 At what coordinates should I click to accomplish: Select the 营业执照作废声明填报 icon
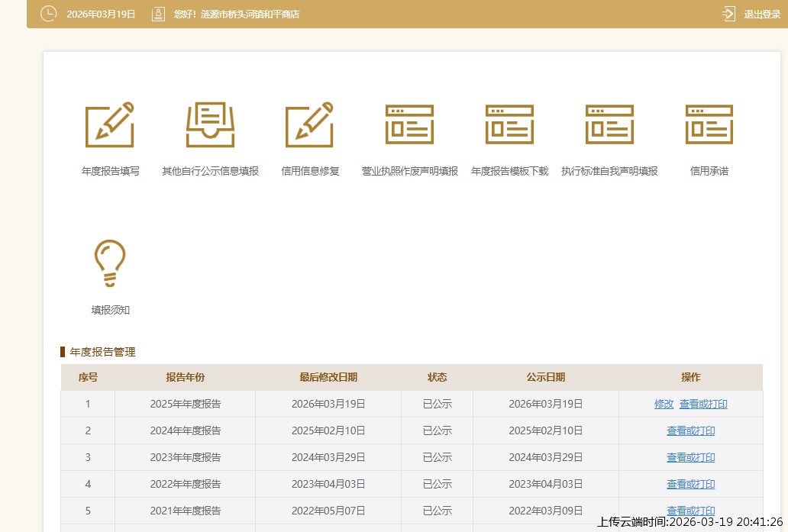coord(409,124)
